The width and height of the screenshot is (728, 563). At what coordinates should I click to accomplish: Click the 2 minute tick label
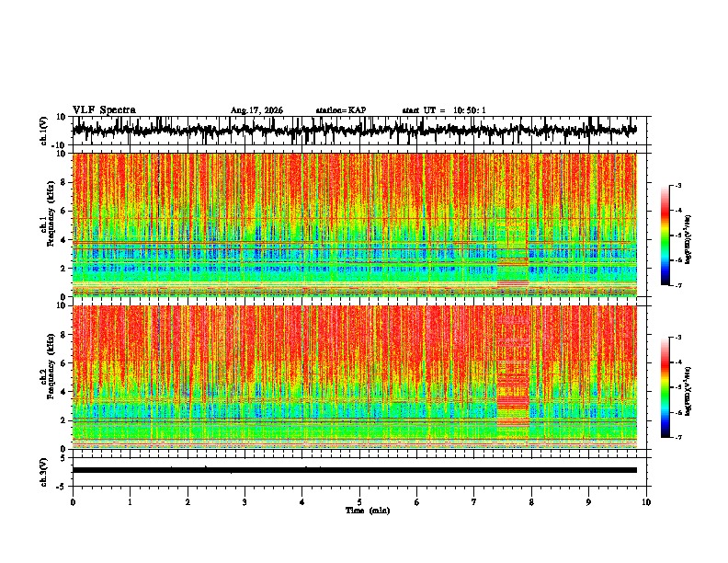(188, 502)
